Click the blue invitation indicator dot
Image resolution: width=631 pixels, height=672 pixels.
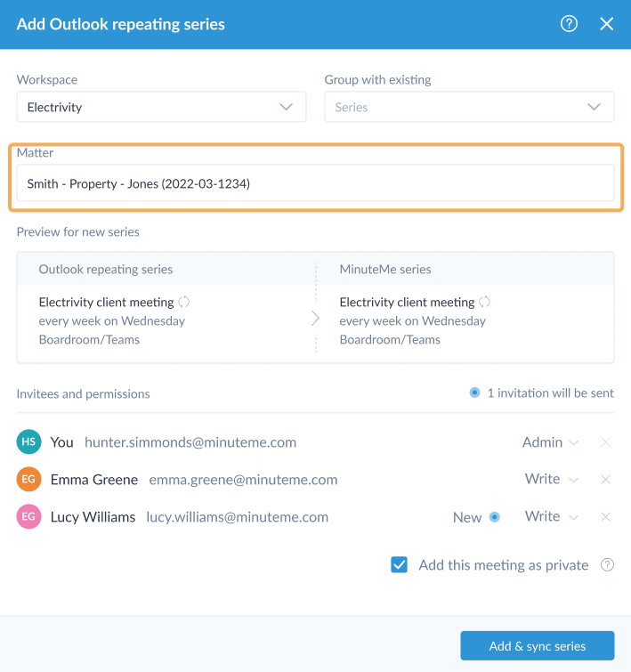pos(474,393)
